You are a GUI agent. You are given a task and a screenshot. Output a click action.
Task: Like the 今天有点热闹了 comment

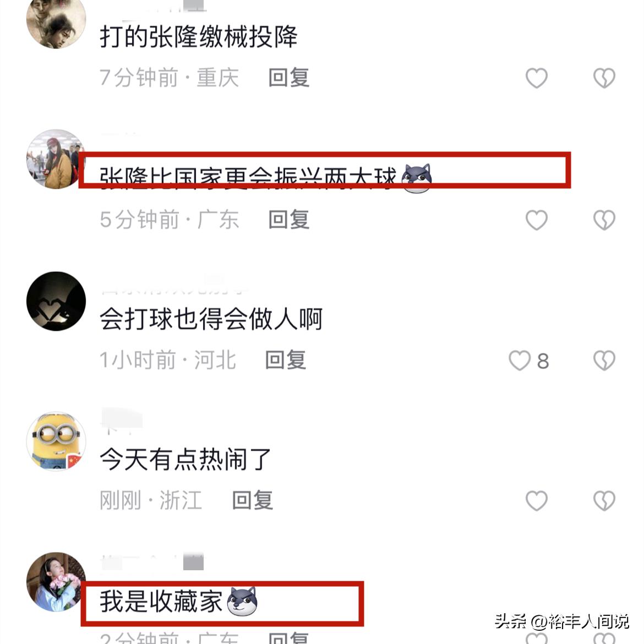[537, 501]
